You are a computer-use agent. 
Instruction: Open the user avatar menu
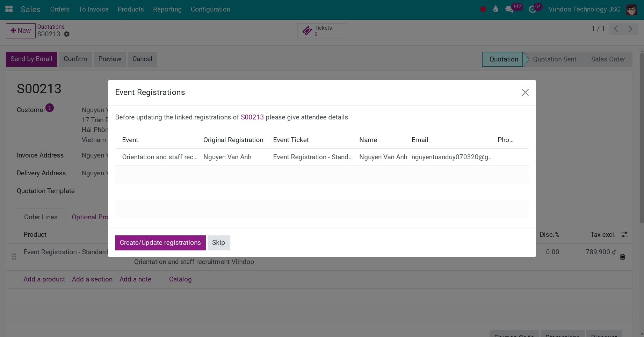[x=631, y=9]
